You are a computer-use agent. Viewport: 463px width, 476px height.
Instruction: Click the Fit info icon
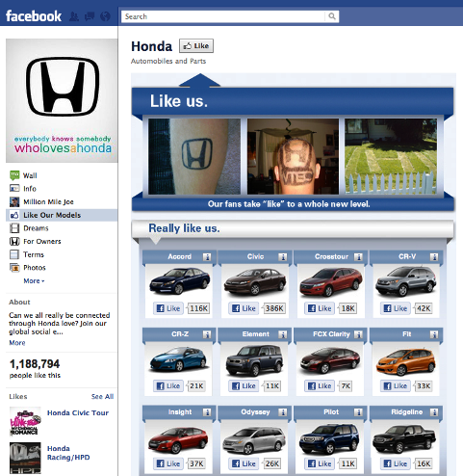click(x=434, y=334)
